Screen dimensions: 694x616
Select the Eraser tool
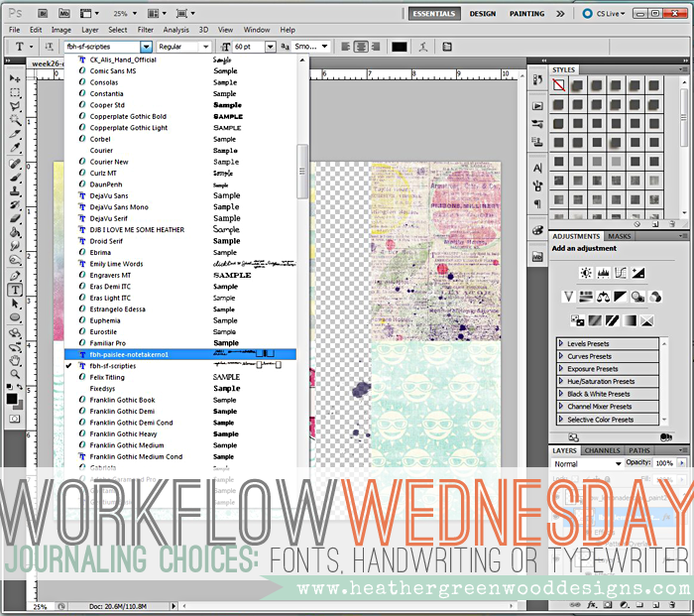click(15, 219)
